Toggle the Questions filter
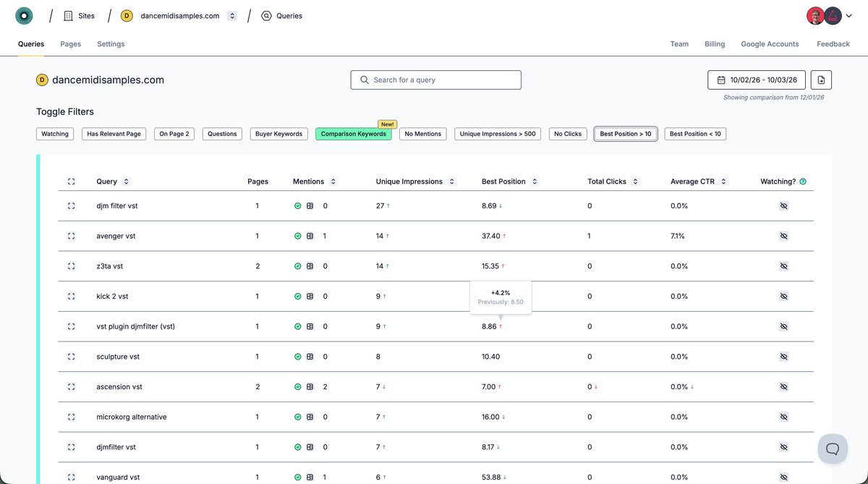 coord(222,134)
